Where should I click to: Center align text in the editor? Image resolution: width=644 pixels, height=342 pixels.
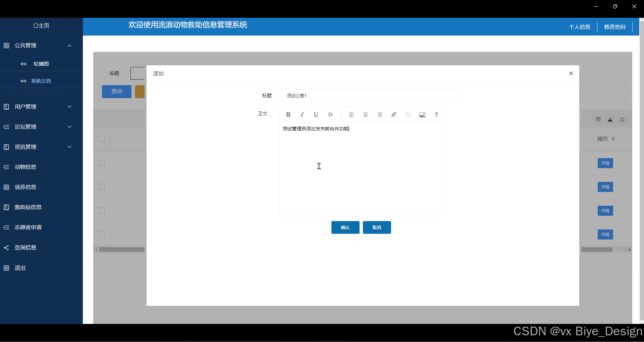pos(366,115)
